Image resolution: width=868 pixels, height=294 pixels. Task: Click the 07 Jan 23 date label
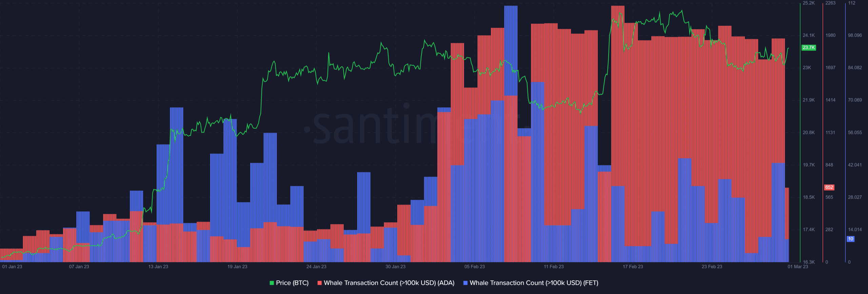point(79,267)
